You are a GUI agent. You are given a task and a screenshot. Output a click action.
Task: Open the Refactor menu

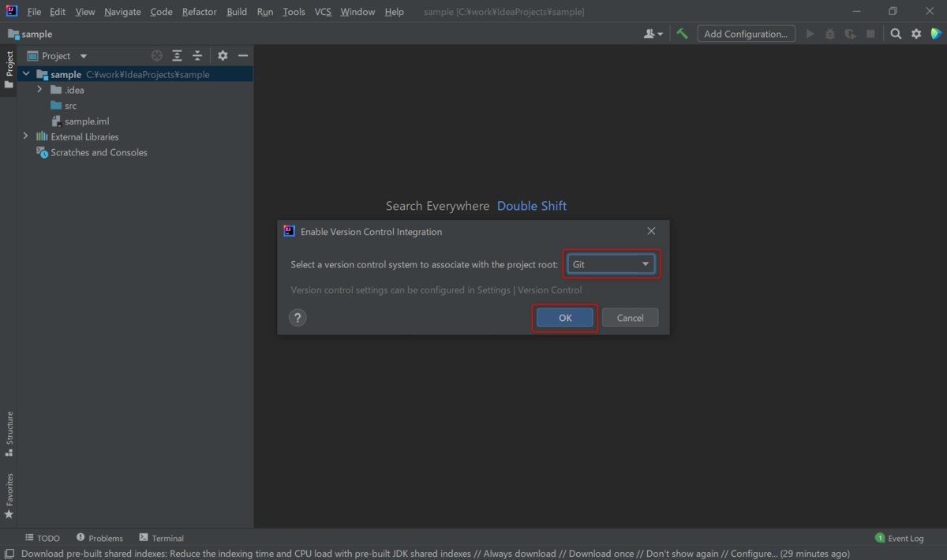(199, 12)
